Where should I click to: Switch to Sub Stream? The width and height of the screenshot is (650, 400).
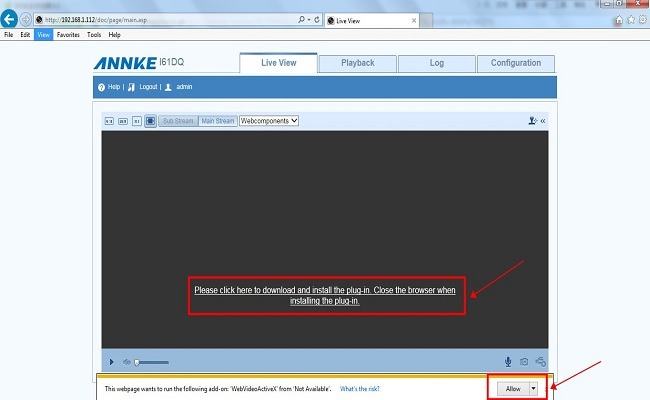[x=178, y=121]
